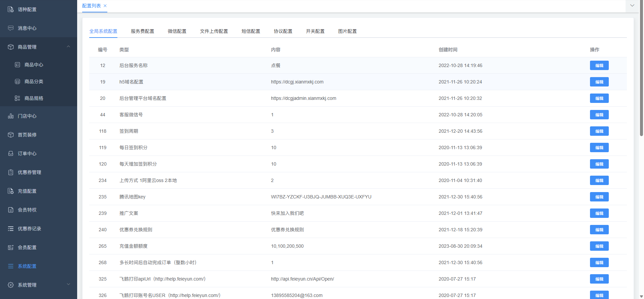Switch to the 开关配置 tab
644x299 pixels.
click(315, 31)
